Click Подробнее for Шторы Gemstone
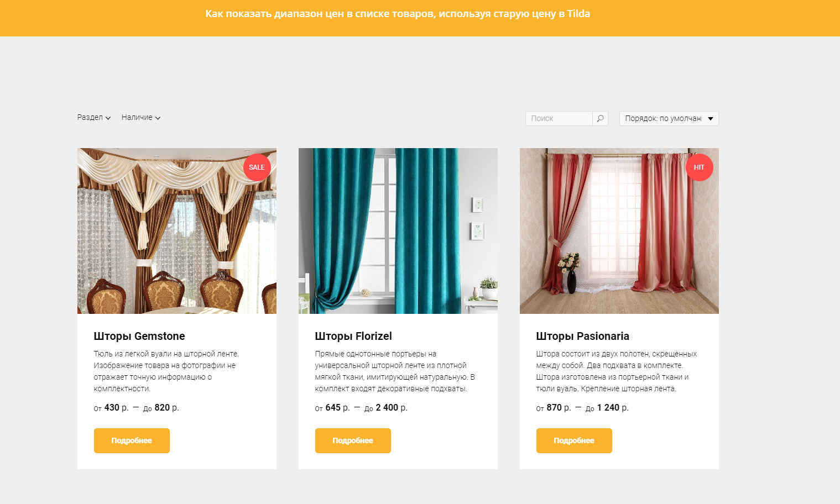 pos(132,440)
